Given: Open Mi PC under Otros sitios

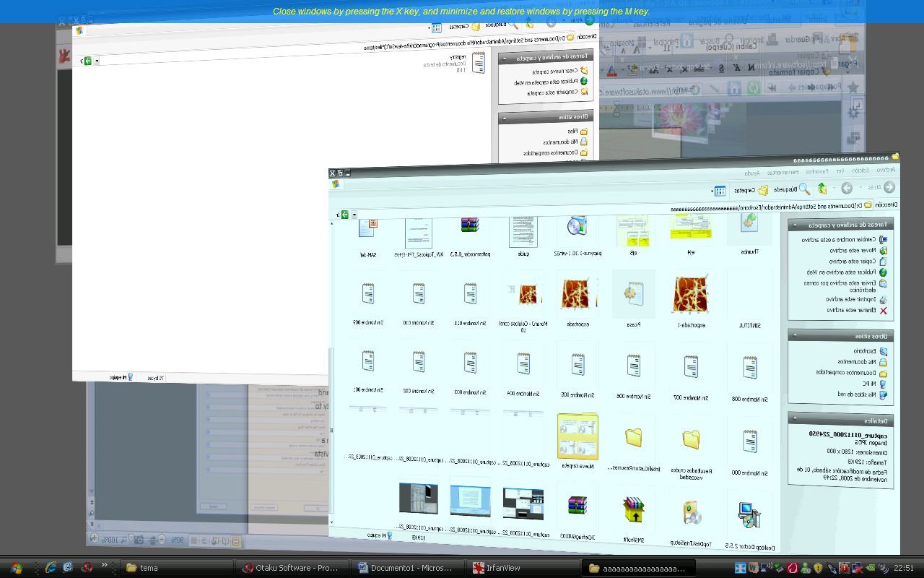Looking at the screenshot, I should 873,384.
